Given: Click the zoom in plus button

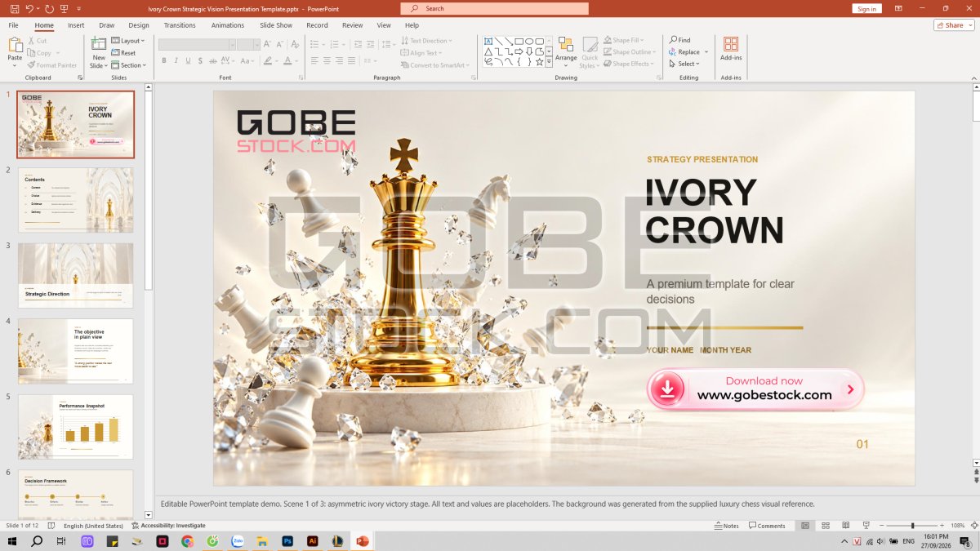Looking at the screenshot, I should point(942,526).
